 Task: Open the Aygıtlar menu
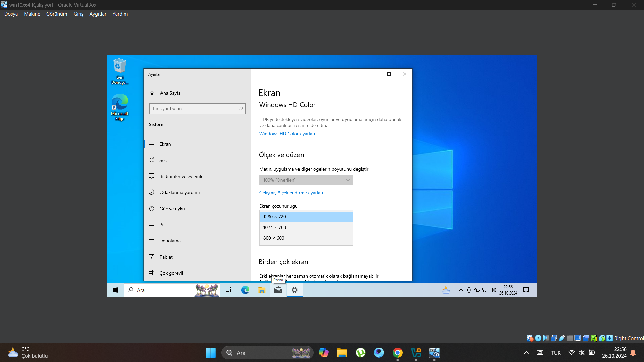pyautogui.click(x=98, y=14)
